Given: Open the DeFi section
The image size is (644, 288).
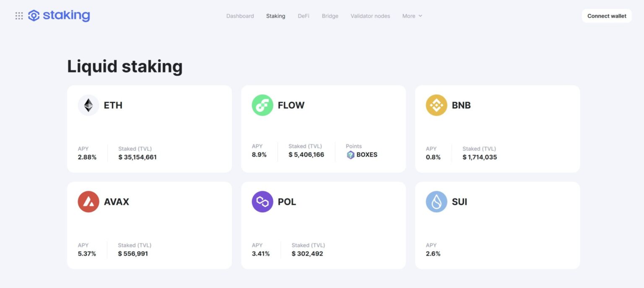Looking at the screenshot, I should [303, 16].
